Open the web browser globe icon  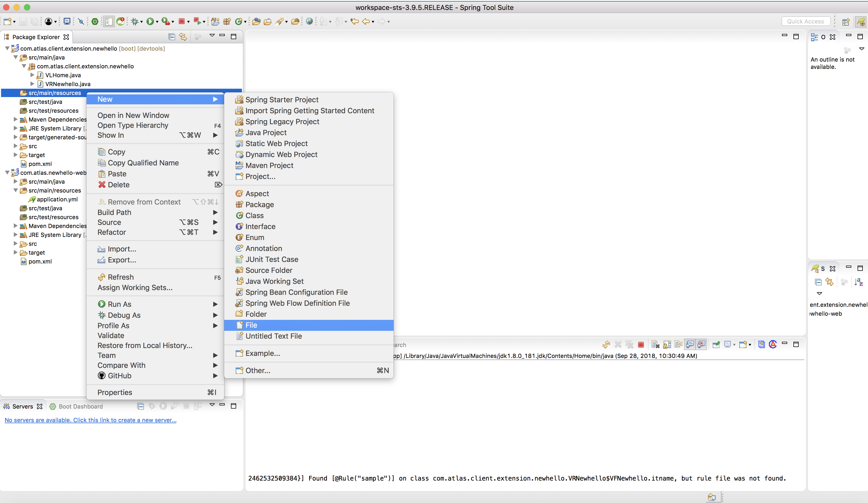click(309, 21)
